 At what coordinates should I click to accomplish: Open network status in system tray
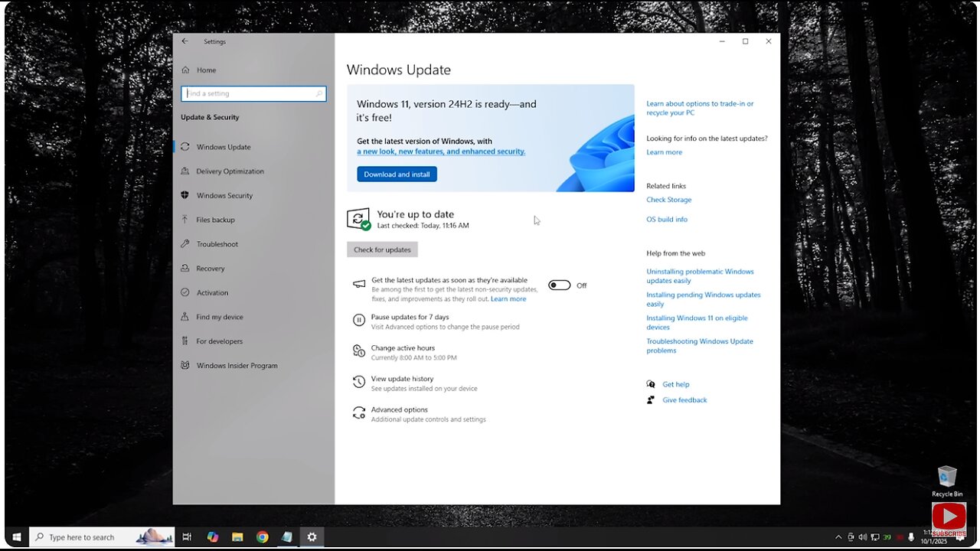coord(875,537)
